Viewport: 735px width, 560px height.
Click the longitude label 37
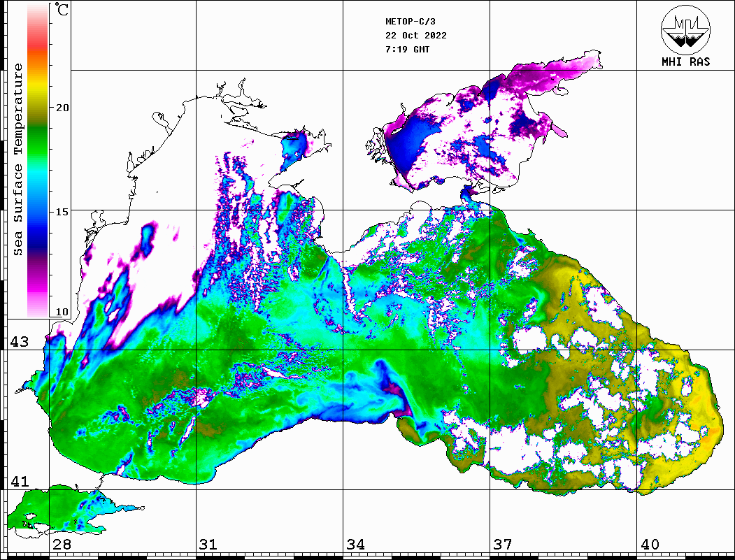click(x=503, y=544)
